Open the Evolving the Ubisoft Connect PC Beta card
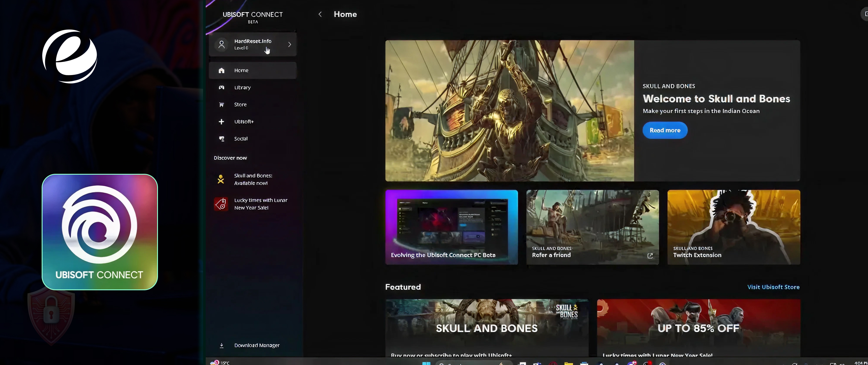Screen dimensions: 868x365 tap(451, 227)
